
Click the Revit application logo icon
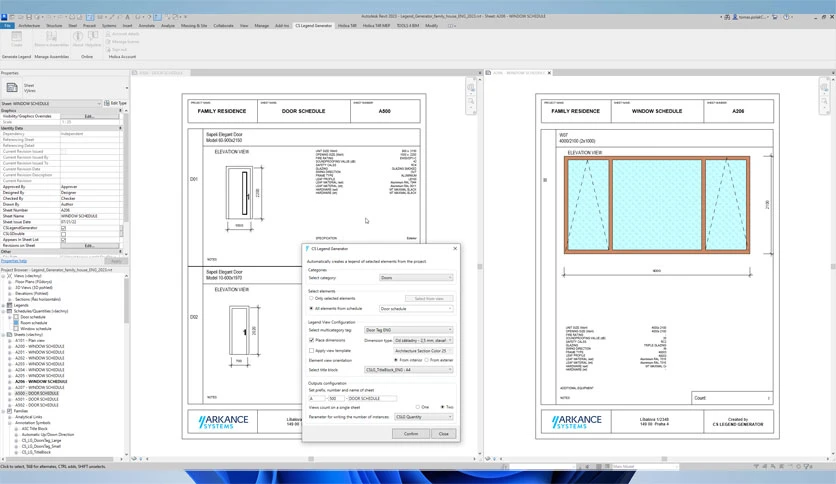4,17
